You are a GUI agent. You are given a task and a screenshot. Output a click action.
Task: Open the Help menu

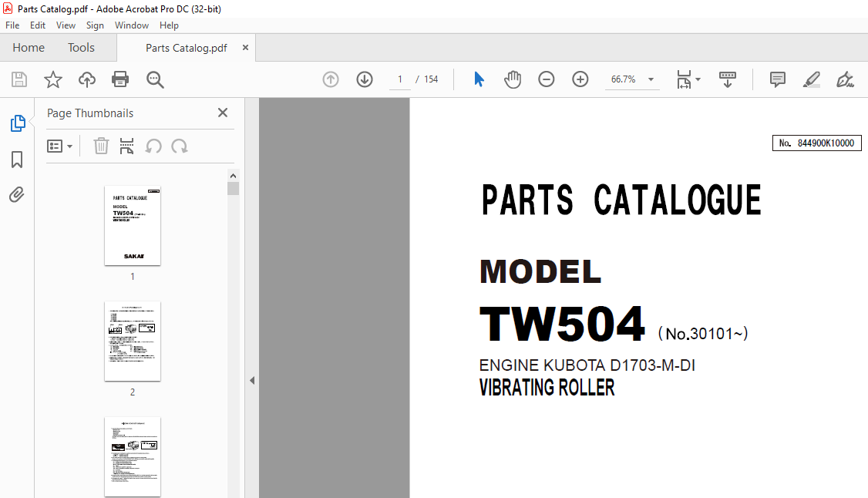[x=169, y=25]
